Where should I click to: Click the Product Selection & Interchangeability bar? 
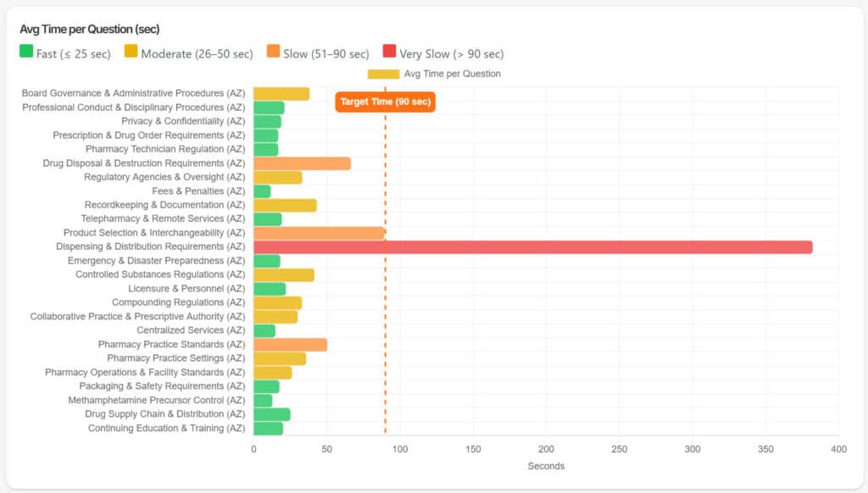320,233
